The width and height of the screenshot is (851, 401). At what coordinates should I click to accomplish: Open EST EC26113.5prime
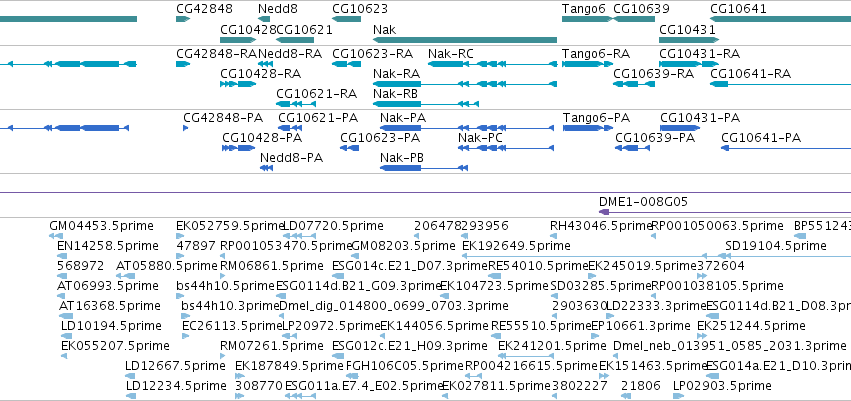pos(186,336)
